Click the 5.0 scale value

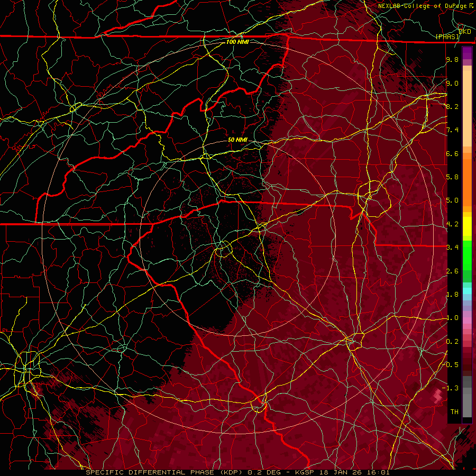click(x=452, y=200)
